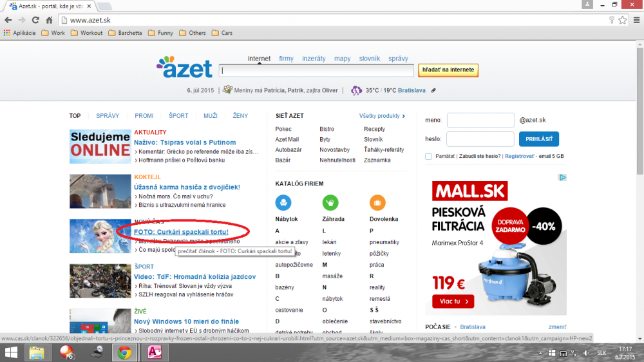Open the Nábytok category icon

[283, 202]
